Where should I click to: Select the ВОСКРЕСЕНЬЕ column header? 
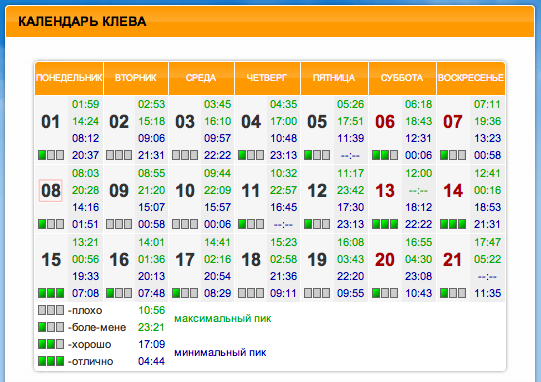tap(471, 78)
